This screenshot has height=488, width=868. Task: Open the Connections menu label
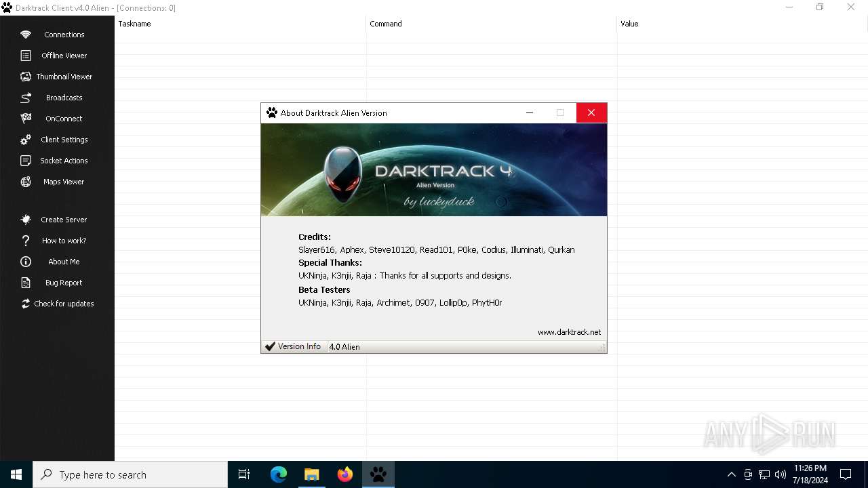click(x=64, y=35)
